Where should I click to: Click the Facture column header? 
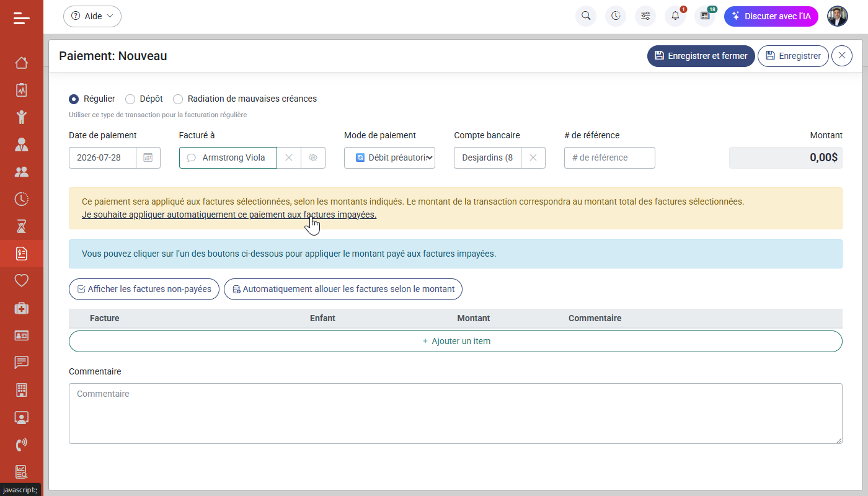tap(105, 318)
